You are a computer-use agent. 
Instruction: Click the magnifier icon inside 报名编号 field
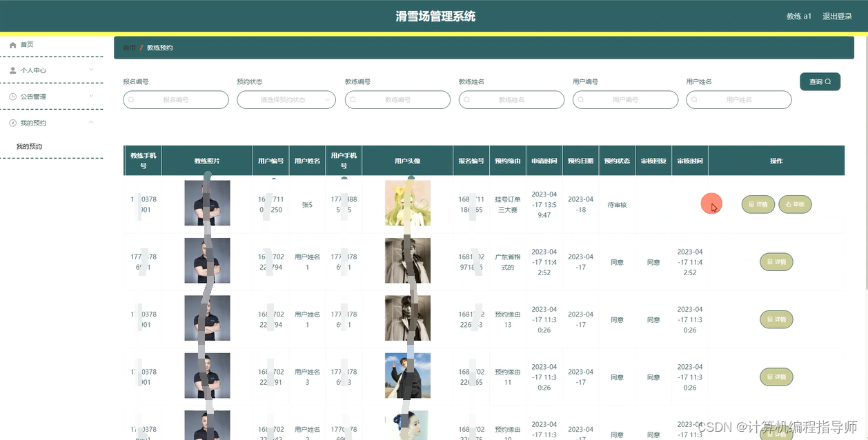click(x=131, y=99)
